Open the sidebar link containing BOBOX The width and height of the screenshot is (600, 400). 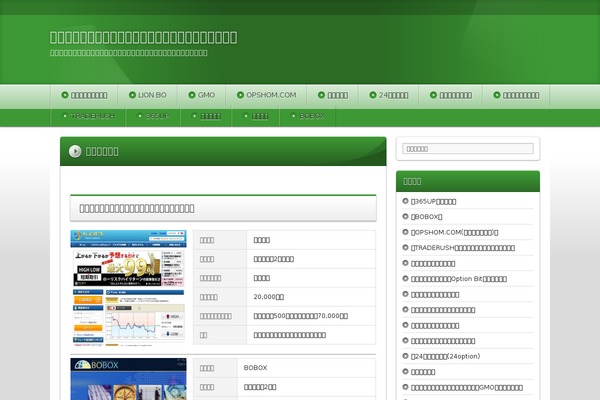(x=426, y=217)
